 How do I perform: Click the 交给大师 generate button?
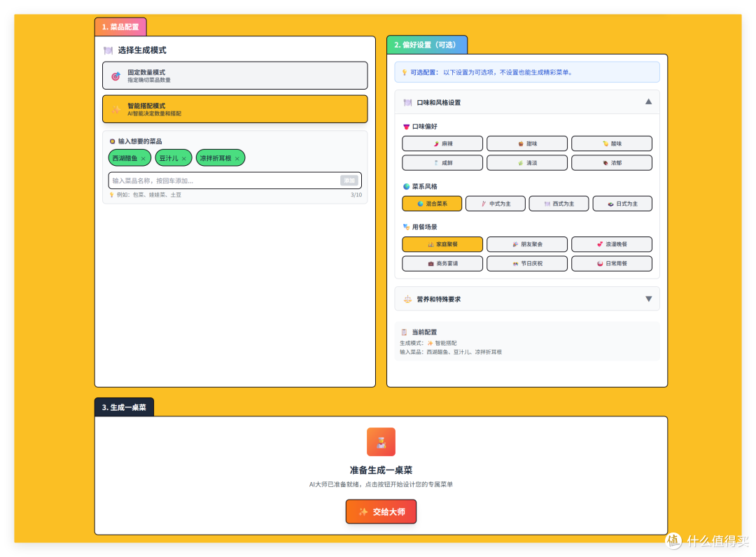(x=381, y=512)
